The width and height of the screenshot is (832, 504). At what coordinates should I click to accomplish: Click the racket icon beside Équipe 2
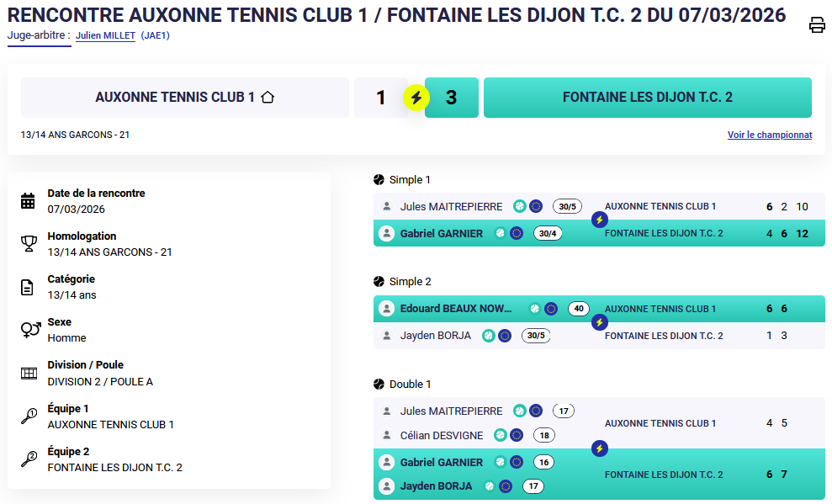tap(28, 459)
